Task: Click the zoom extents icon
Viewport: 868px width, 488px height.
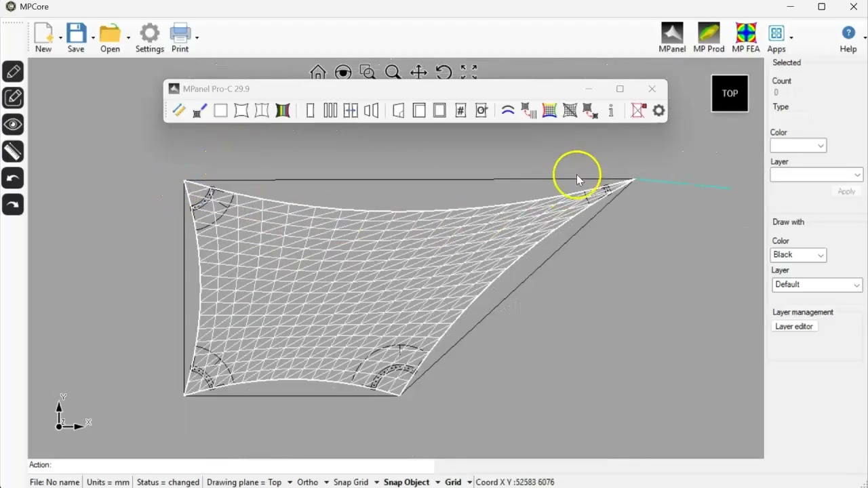Action: coord(469,72)
